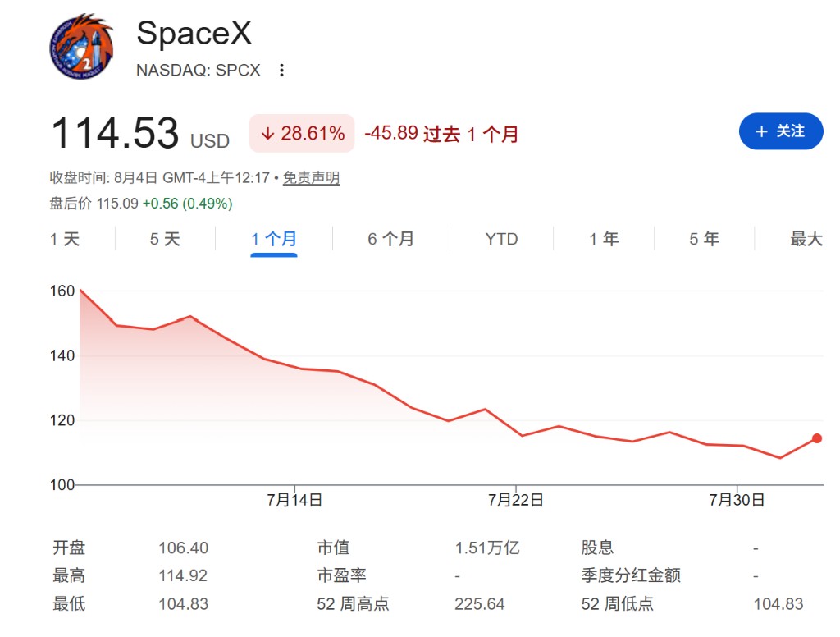Image resolution: width=840 pixels, height=637 pixels.
Task: Click the 7月14日 date axis label
Action: click(x=294, y=500)
